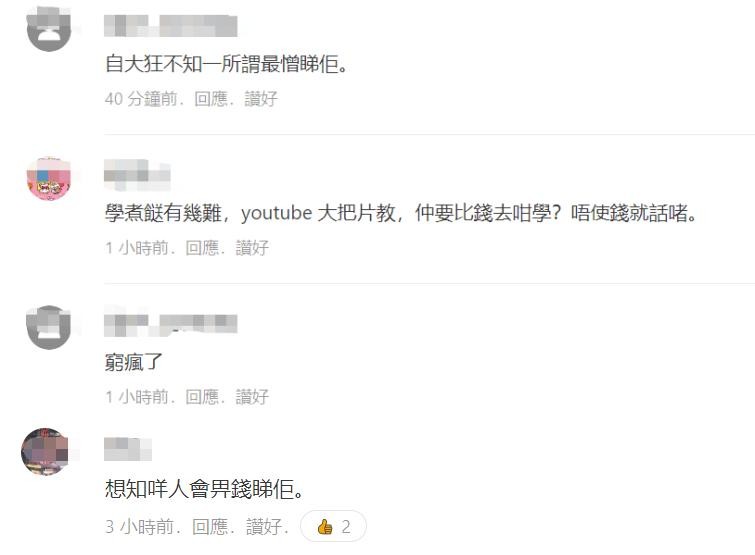Viewport: 755px width, 555px height.
Task: Open the pink cartoon avatar profile
Action: coord(49,178)
